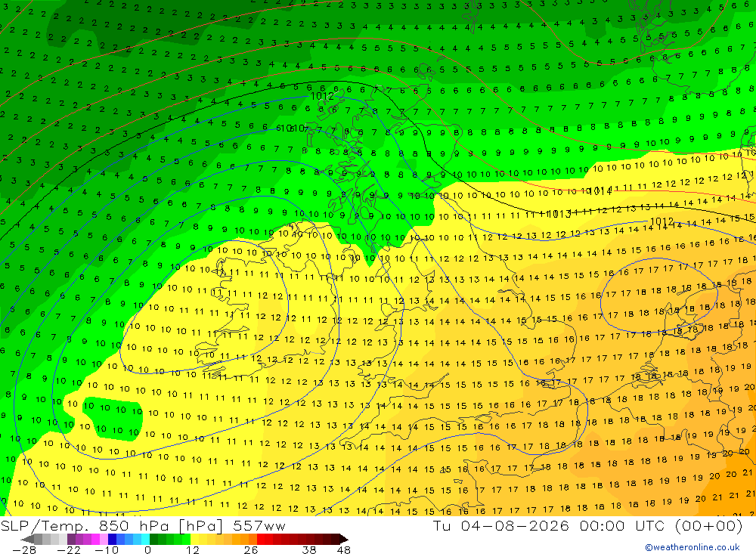Click the '26' legend scale value
The width and height of the screenshot is (756, 554).
[x=251, y=549]
